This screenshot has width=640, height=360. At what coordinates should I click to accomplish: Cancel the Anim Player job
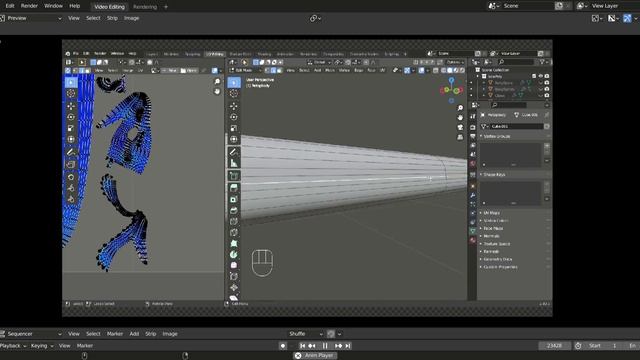coord(298,356)
